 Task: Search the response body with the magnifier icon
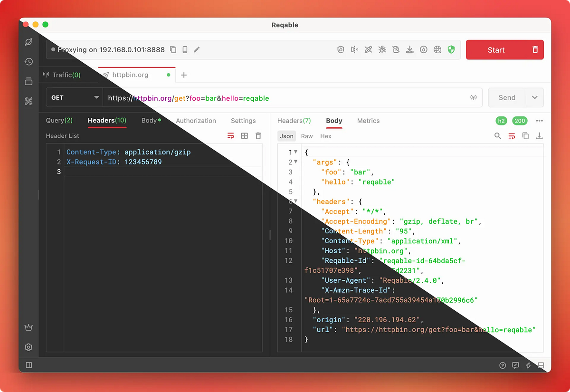pos(497,136)
